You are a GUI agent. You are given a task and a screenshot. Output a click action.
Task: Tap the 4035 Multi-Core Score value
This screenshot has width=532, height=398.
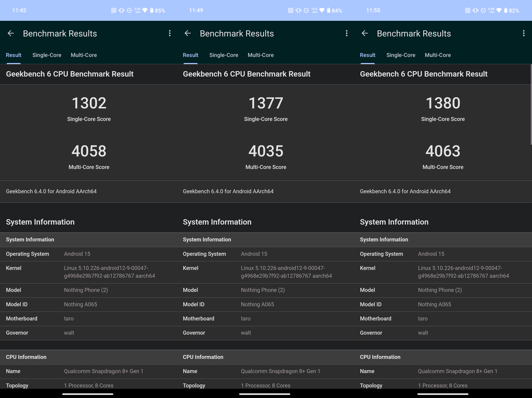click(266, 151)
